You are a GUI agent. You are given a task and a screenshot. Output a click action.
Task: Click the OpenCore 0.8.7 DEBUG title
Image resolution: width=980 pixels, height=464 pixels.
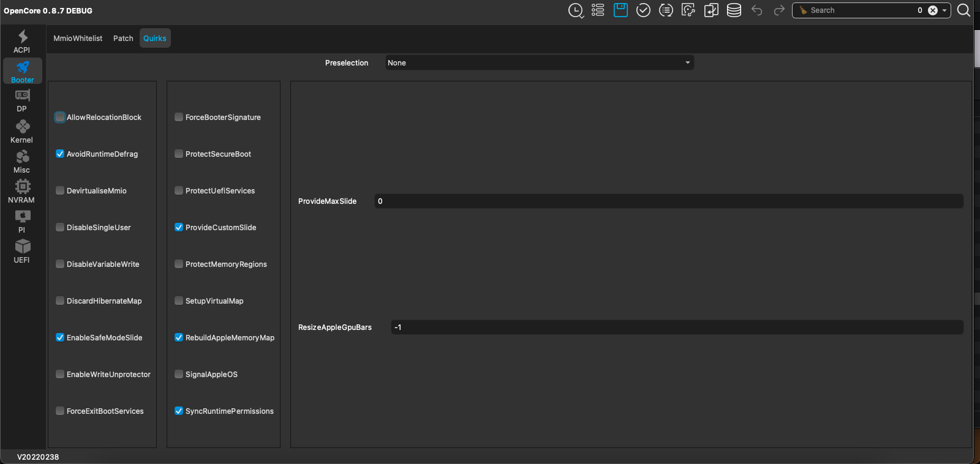48,10
